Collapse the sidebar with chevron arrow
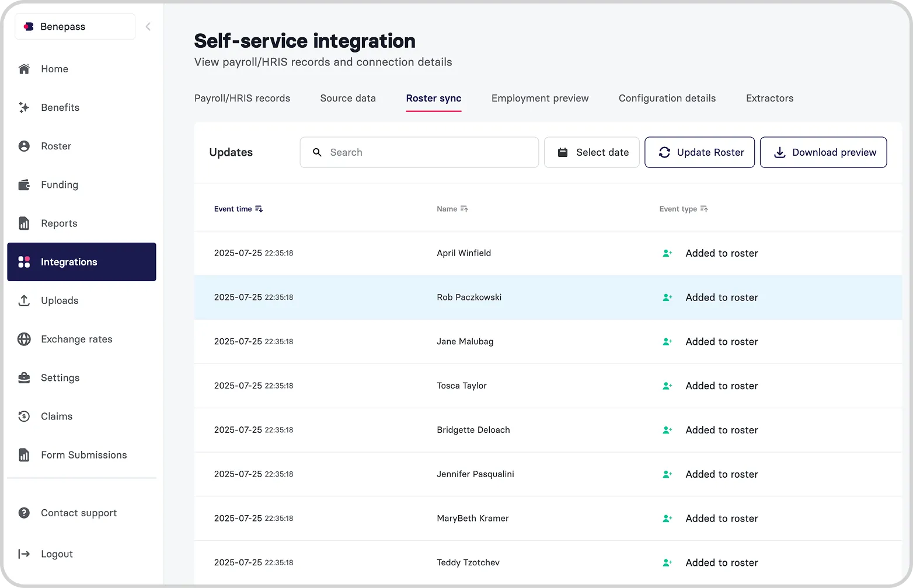The width and height of the screenshot is (913, 588). pos(148,26)
